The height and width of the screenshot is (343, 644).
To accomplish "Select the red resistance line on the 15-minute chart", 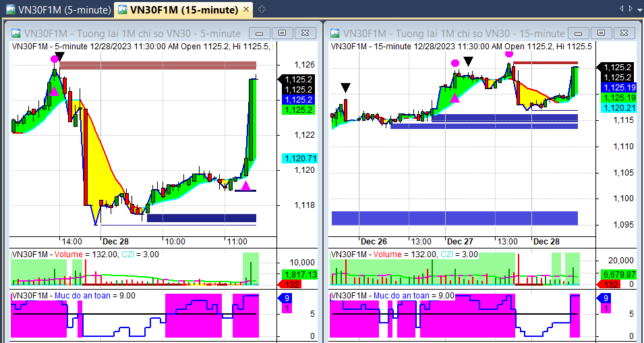I will point(546,63).
